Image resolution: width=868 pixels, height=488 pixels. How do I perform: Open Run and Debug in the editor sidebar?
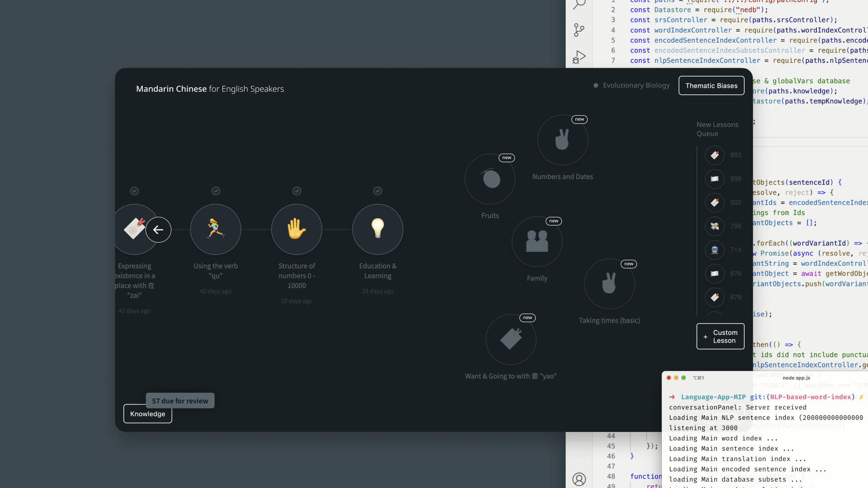(579, 57)
